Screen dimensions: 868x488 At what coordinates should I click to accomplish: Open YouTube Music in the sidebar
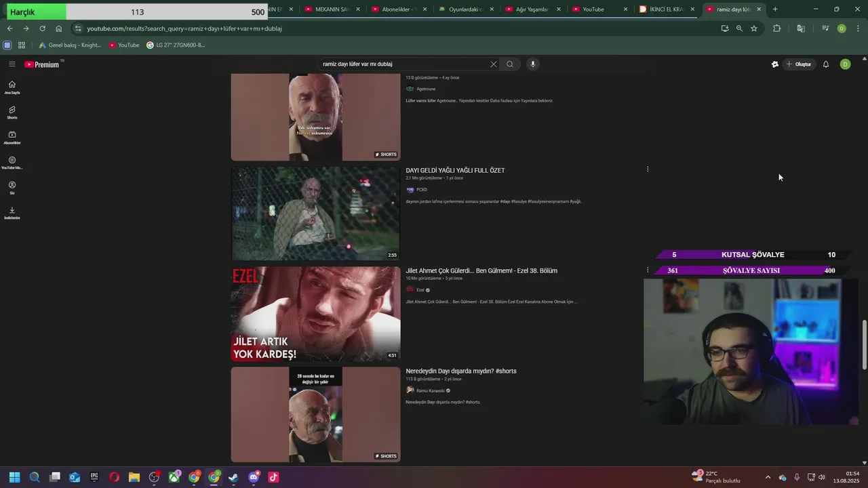click(x=12, y=163)
